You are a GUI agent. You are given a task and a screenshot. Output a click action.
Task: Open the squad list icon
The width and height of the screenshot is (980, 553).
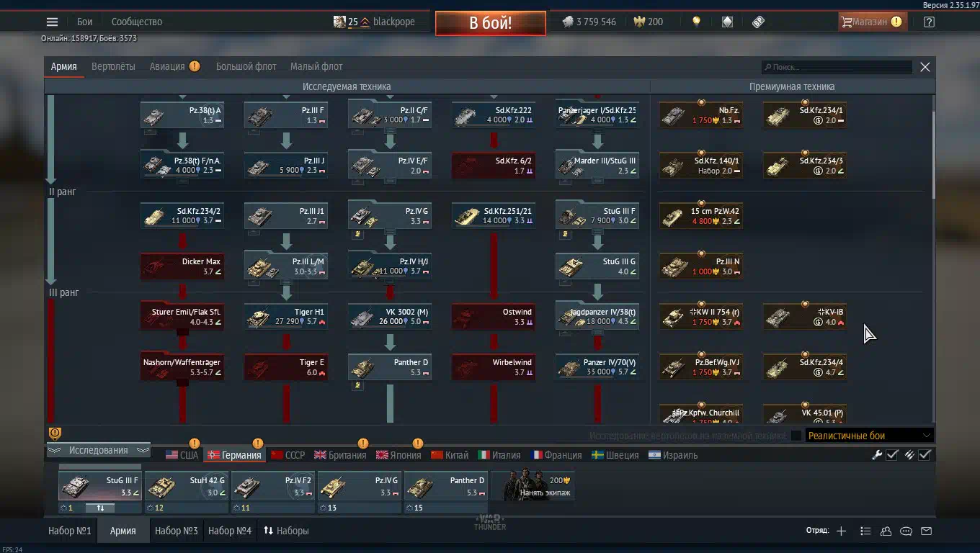click(x=865, y=531)
